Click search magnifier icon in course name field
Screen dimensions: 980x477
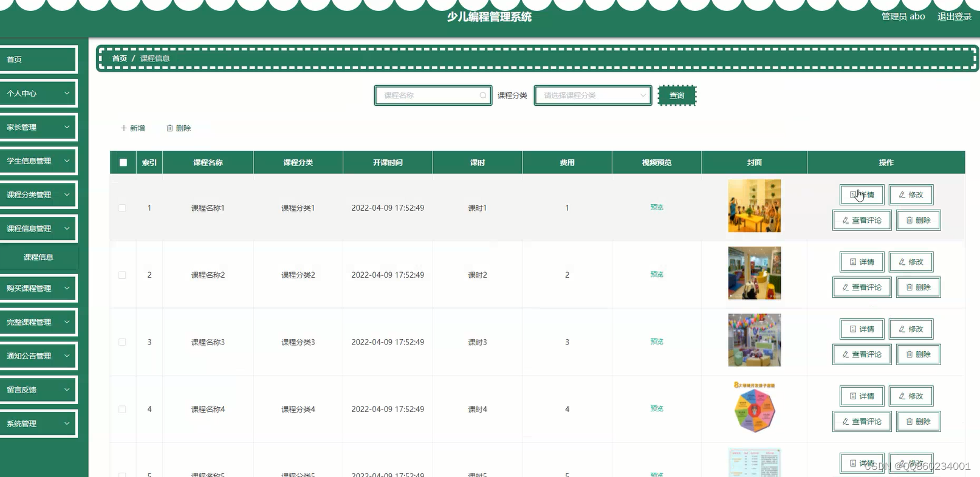click(483, 95)
